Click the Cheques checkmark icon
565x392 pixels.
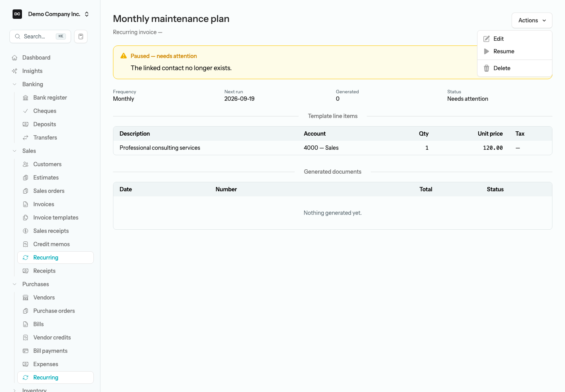point(26,111)
